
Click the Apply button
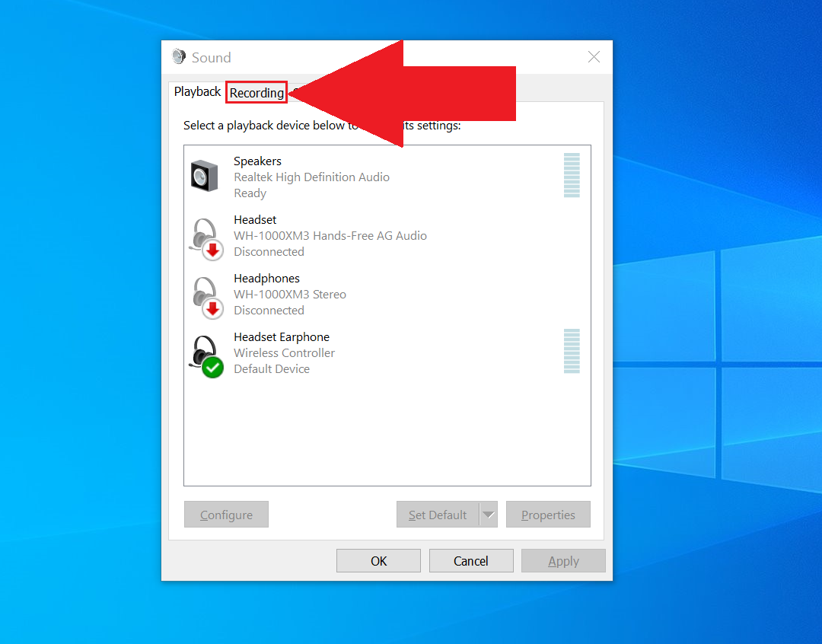563,561
